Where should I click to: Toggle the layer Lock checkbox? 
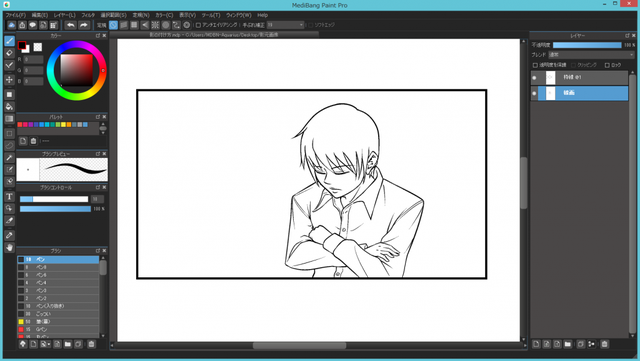point(607,65)
